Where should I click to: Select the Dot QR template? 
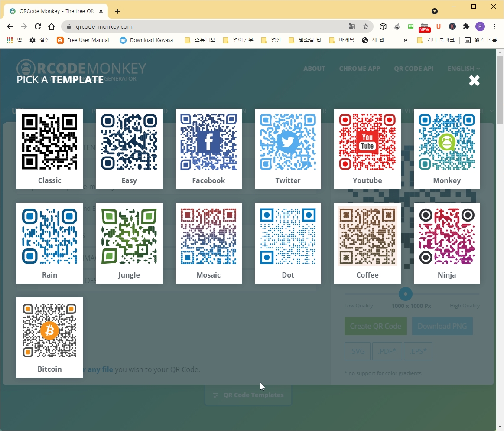pyautogui.click(x=288, y=243)
